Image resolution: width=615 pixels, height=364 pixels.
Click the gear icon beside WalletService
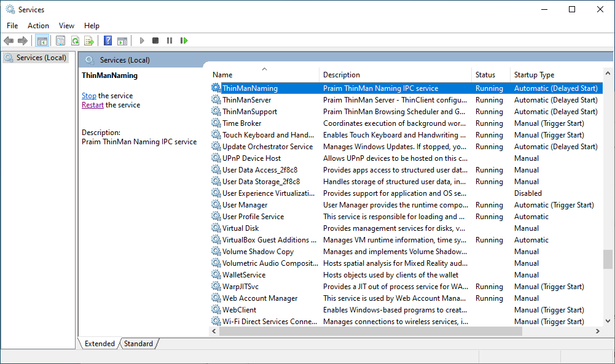216,274
